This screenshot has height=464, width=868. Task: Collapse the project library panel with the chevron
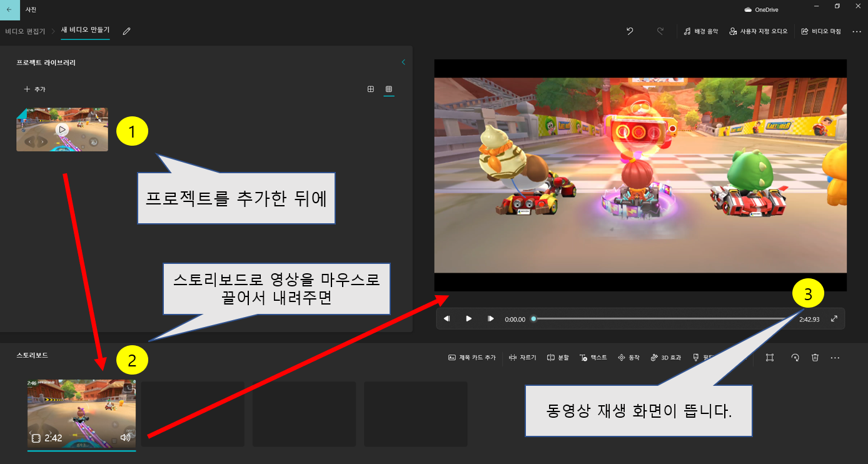click(x=403, y=62)
